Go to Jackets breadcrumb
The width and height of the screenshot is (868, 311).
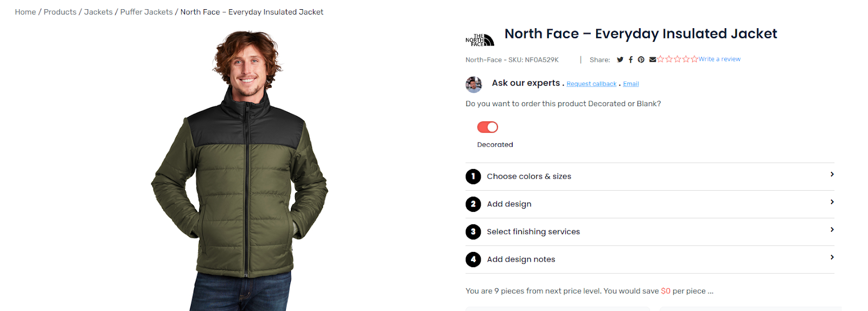point(98,12)
